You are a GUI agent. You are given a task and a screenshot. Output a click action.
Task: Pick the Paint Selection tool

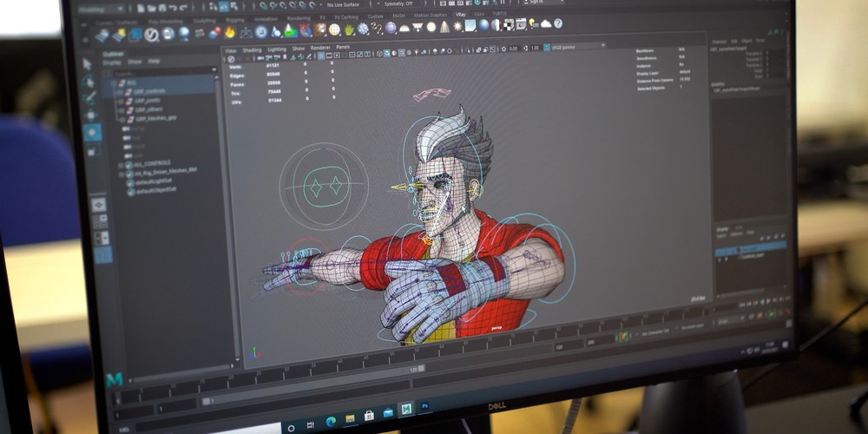point(89,98)
